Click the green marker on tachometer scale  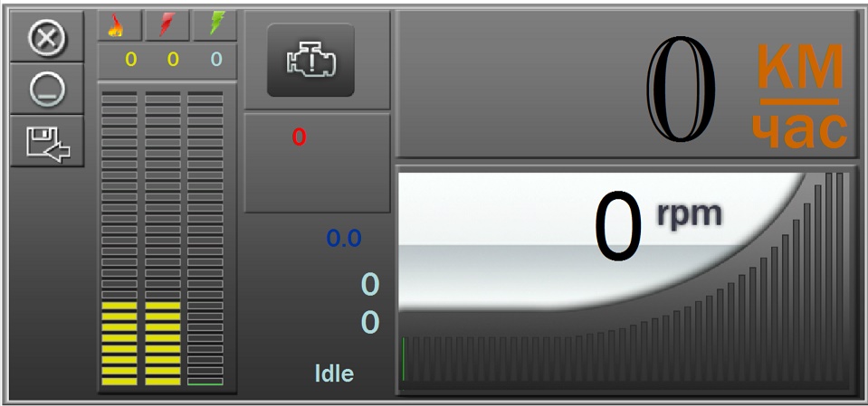point(404,360)
